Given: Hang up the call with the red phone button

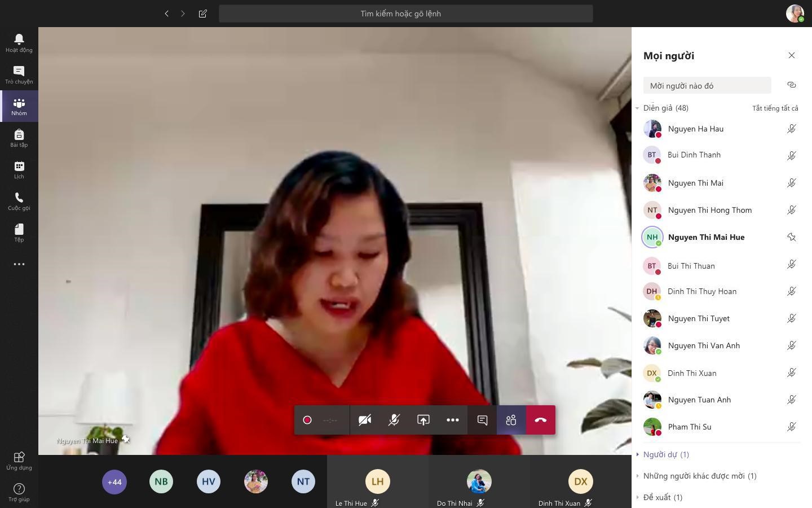Looking at the screenshot, I should (x=540, y=420).
